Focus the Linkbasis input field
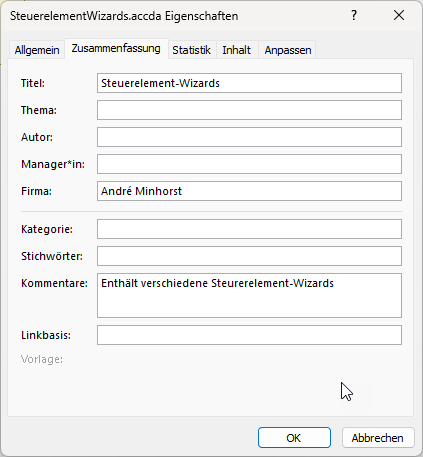Viewport: 423px width, 457px height. 249,335
